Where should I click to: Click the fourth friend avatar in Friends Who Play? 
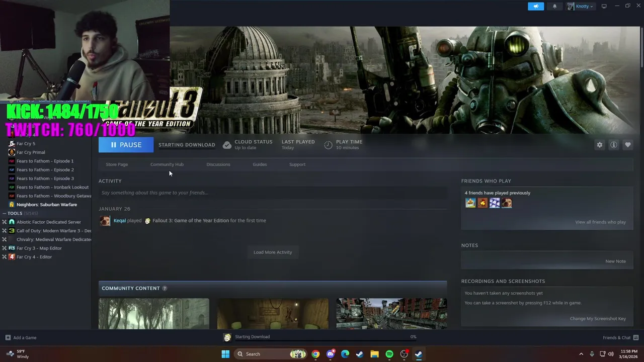[x=507, y=203]
